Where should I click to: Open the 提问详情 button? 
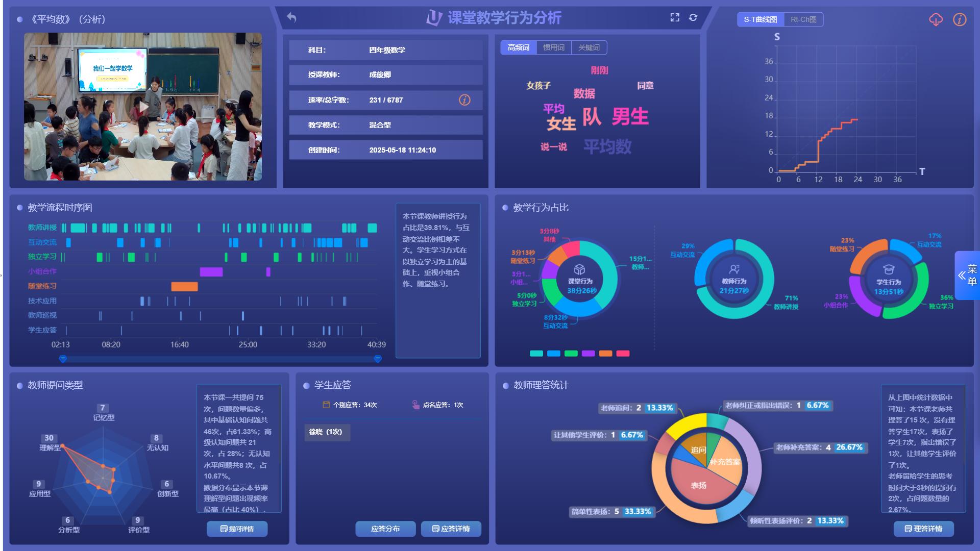coord(237,529)
